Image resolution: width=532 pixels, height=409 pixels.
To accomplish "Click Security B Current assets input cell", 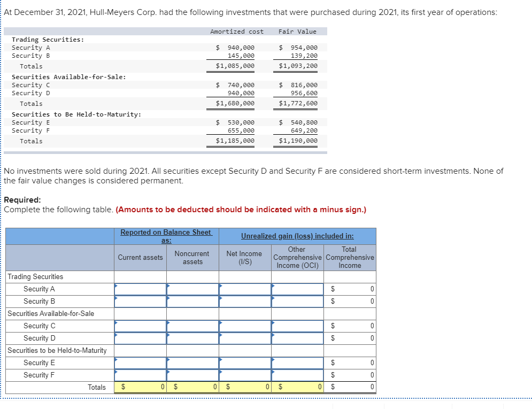I will 140,301.
